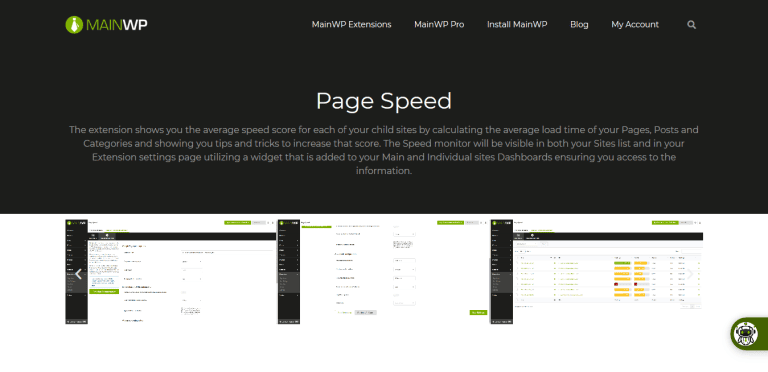Click the Page Speed heading
The width and height of the screenshot is (768, 372).
point(384,101)
